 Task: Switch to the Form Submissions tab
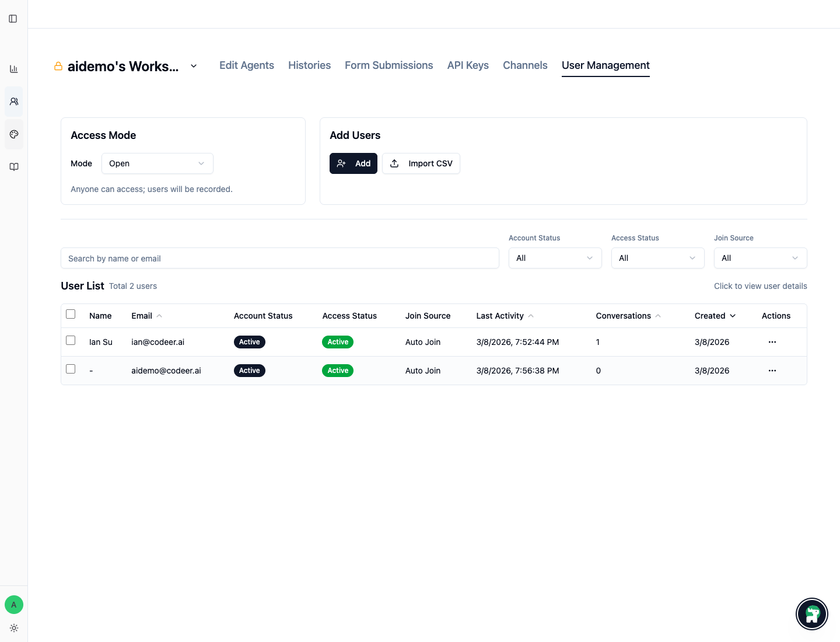click(388, 65)
